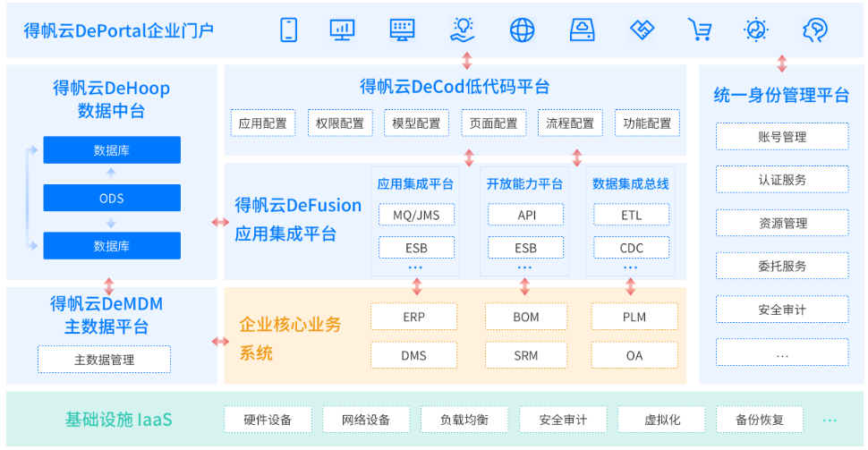Select the ESB box under 开放能力平台
The image size is (868, 450).
point(526,248)
